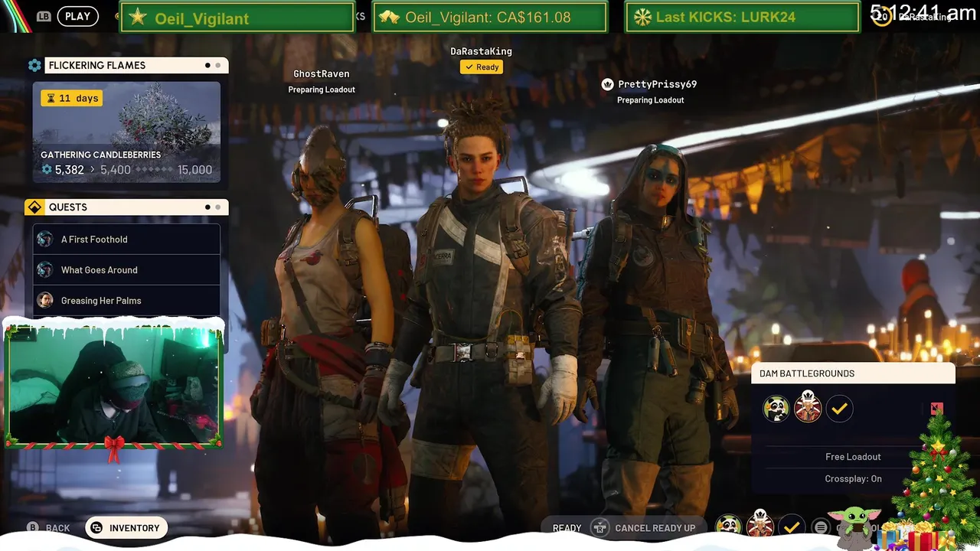Click the crowned avatar in Dam Battlegrounds panel

tap(808, 406)
